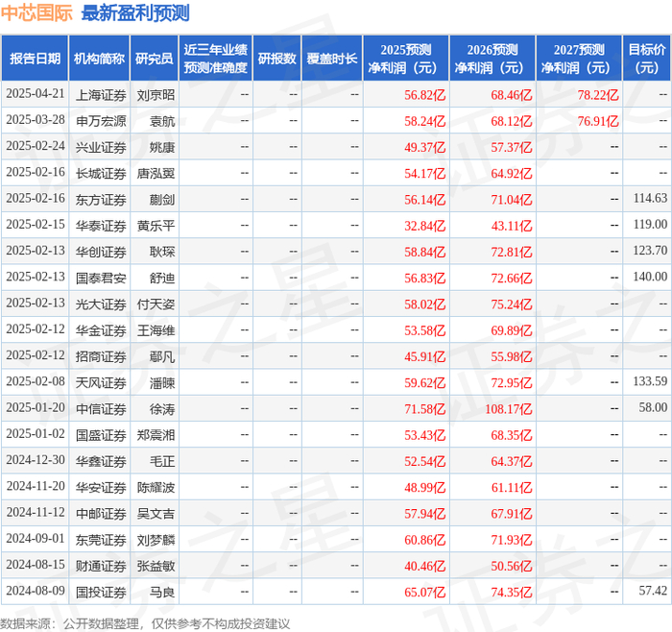The height and width of the screenshot is (632, 672).
Task: Click target price 114.63
Action: click(x=650, y=198)
